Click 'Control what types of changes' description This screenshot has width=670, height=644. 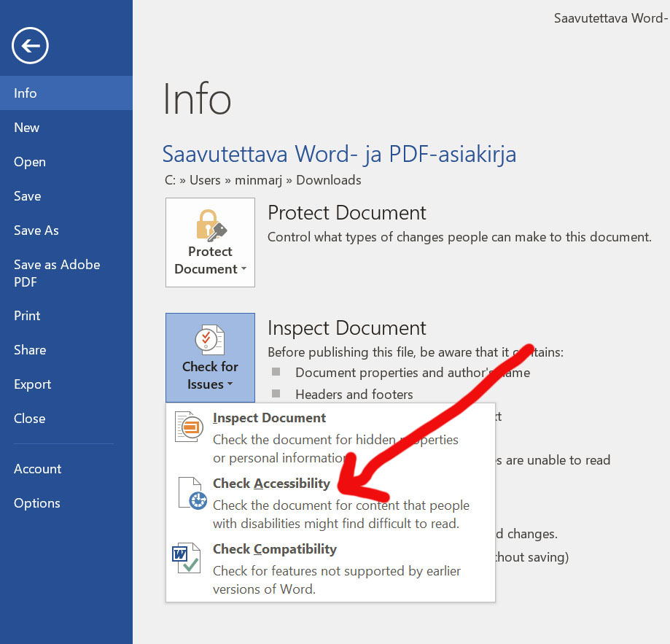[459, 237]
